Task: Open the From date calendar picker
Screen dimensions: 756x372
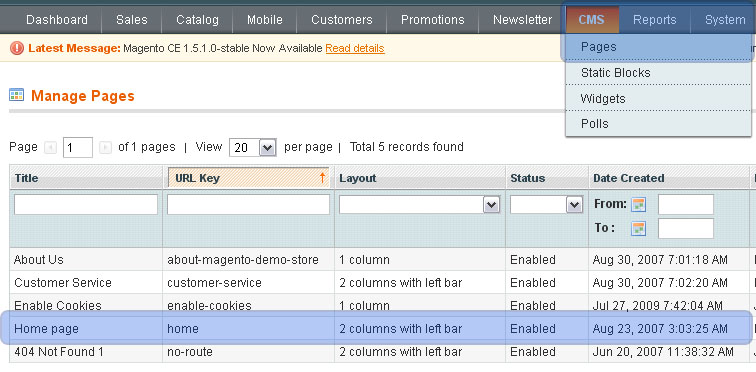Action: tap(638, 204)
